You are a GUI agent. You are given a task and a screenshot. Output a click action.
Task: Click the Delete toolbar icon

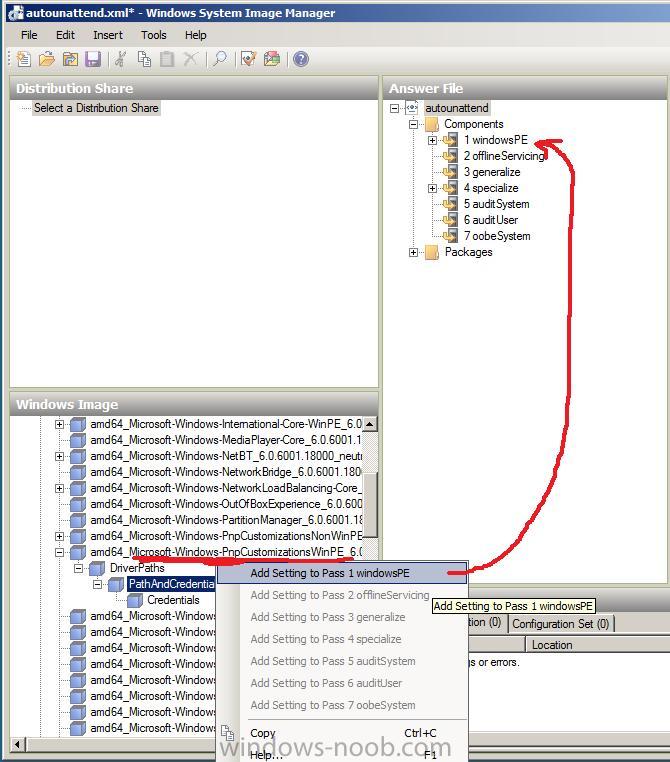click(x=190, y=59)
